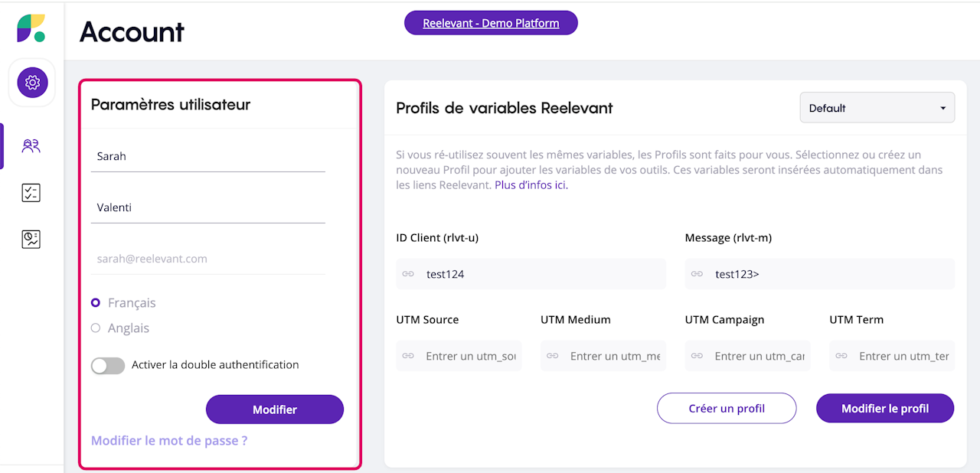Enable the double authentication toggle

tap(108, 366)
